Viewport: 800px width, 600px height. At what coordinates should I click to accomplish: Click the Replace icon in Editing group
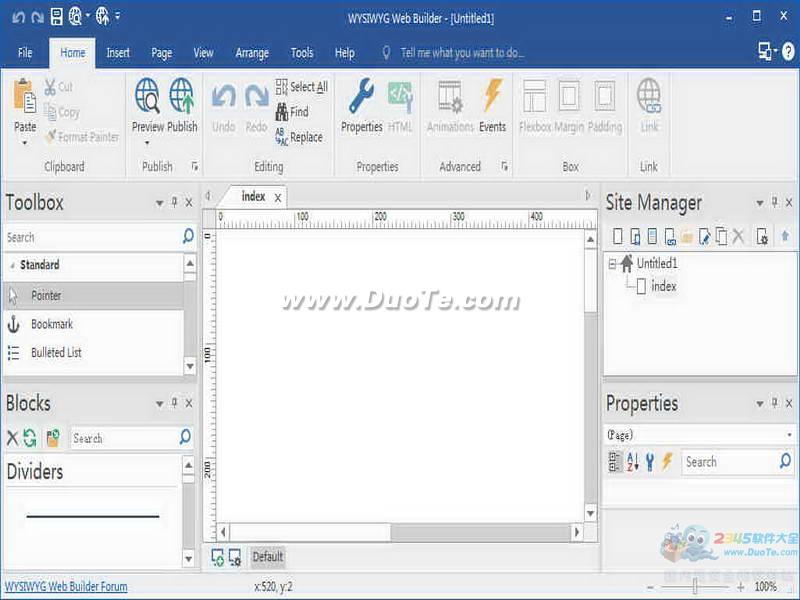click(x=282, y=137)
